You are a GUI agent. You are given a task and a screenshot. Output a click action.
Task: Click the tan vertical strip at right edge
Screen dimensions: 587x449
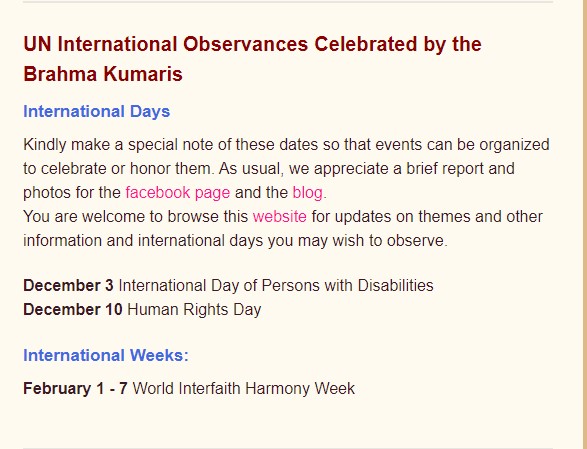click(584, 224)
